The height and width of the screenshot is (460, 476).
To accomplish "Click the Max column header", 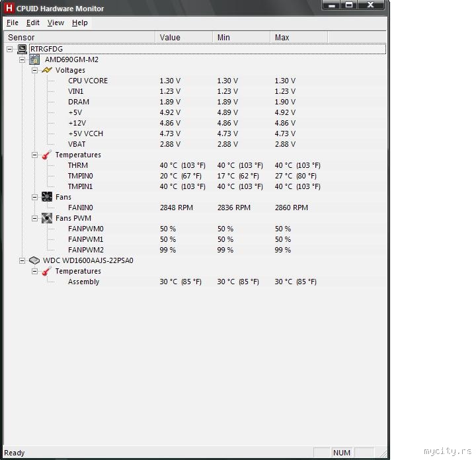I will pos(299,37).
